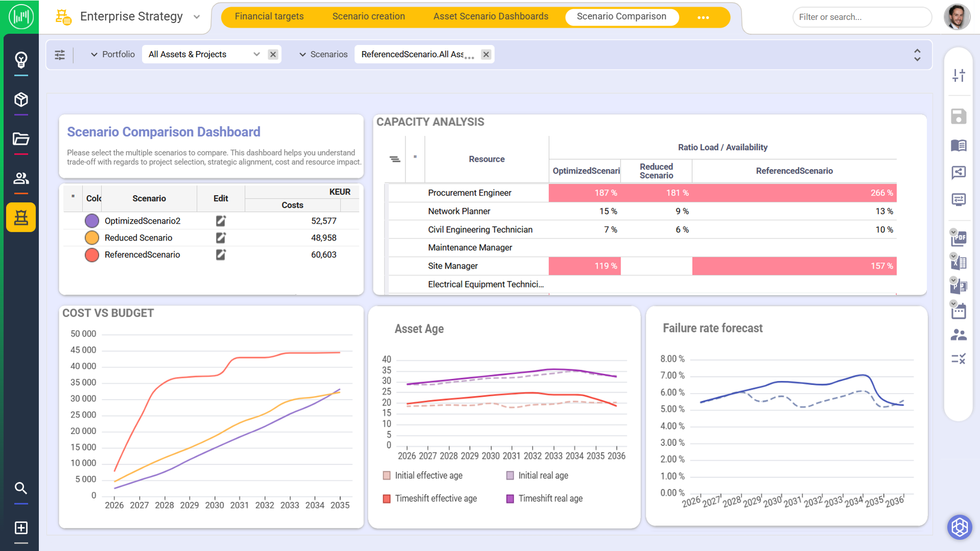This screenshot has height=551, width=980.
Task: Select the Site Manager row
Action: click(642, 266)
